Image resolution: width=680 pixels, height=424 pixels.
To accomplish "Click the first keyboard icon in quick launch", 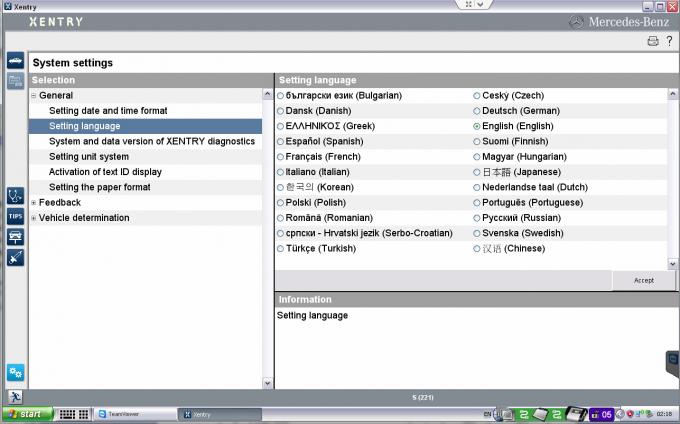I will (x=67, y=414).
